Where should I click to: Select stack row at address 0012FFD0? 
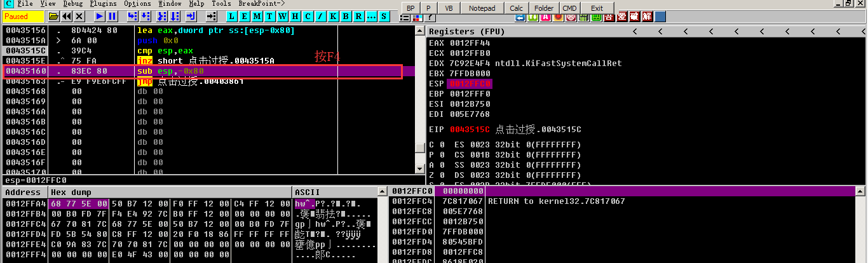628,232
